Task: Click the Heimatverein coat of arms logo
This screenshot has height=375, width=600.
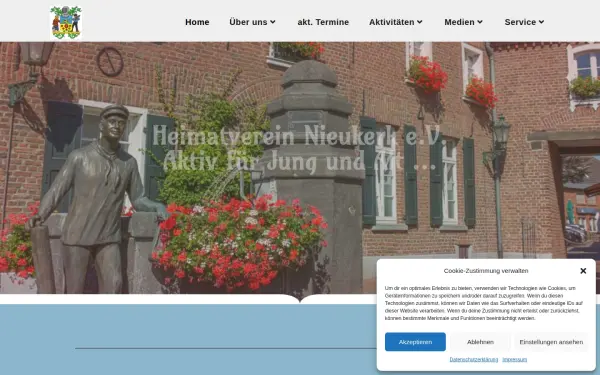Action: point(66,22)
